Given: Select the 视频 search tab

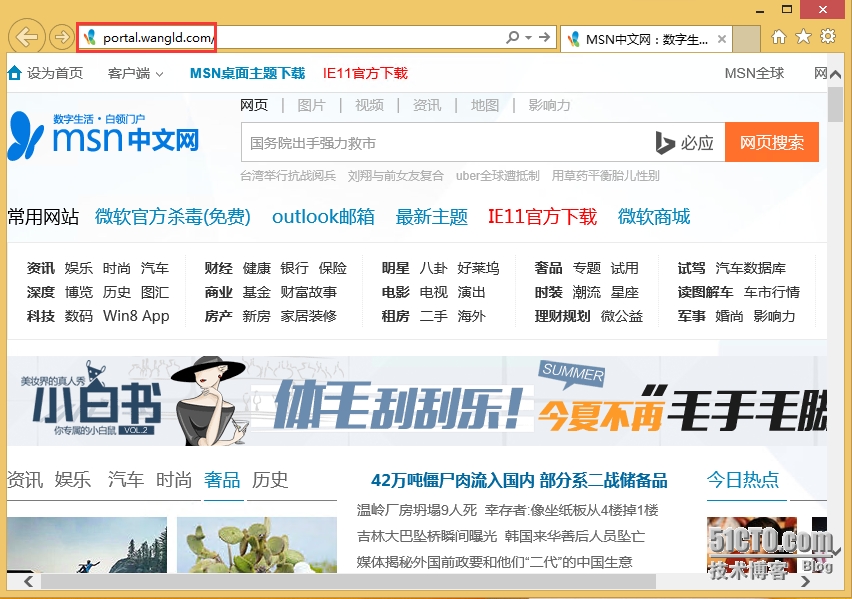Looking at the screenshot, I should point(369,105).
